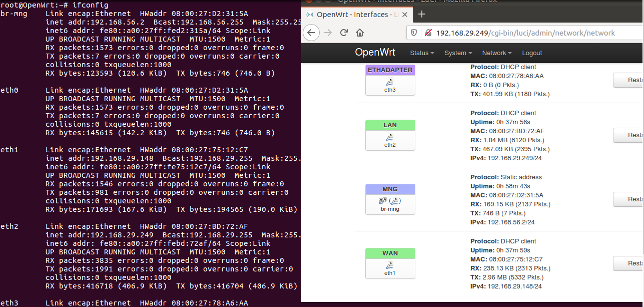Expand the Network dropdown menu
The width and height of the screenshot is (644, 307).
click(497, 53)
